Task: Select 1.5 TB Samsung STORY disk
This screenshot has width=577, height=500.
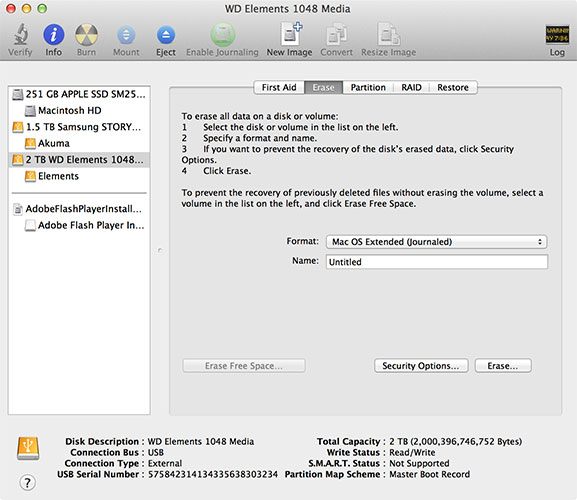Action: (79, 127)
